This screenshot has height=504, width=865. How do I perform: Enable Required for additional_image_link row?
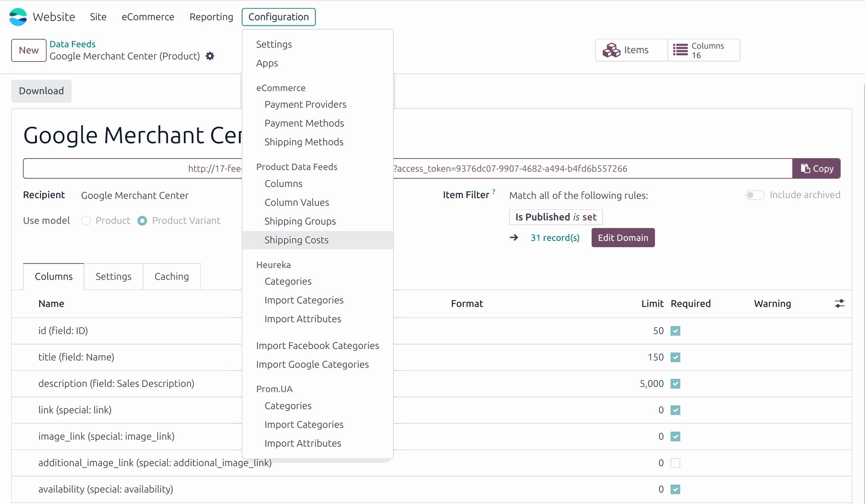tap(675, 463)
